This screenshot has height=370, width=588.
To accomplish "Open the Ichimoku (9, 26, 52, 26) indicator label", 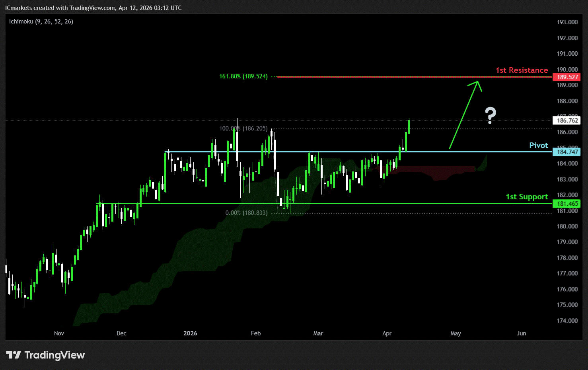I will [x=41, y=21].
